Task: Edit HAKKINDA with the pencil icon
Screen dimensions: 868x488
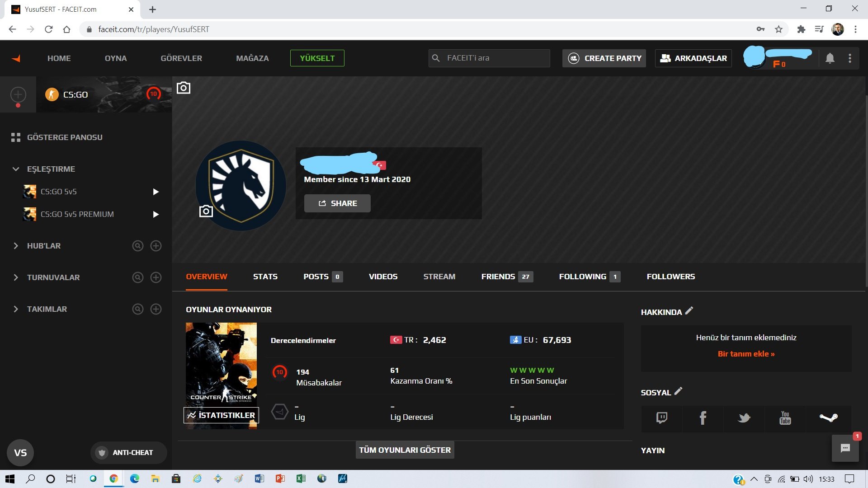Action: (x=689, y=311)
